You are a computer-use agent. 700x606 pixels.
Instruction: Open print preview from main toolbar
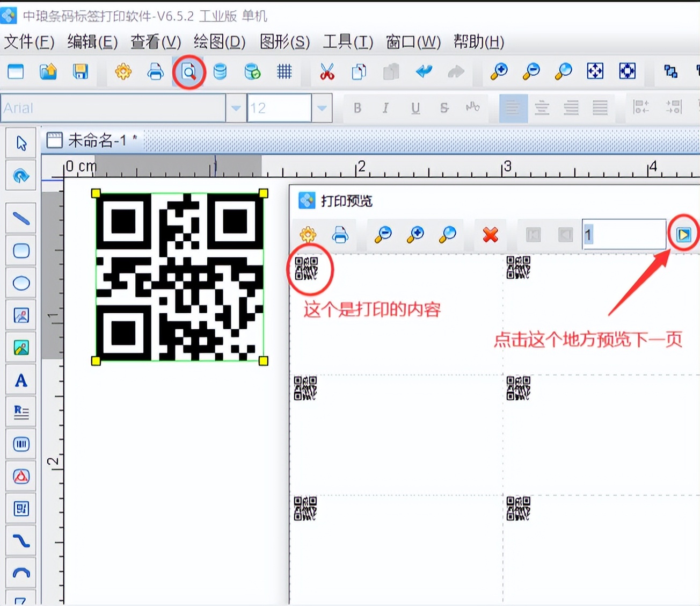[x=189, y=71]
